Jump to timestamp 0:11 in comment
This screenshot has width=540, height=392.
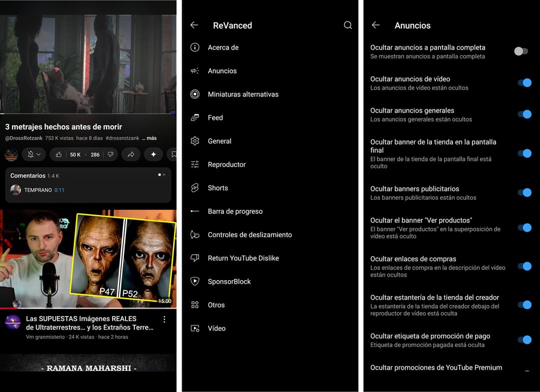[59, 190]
